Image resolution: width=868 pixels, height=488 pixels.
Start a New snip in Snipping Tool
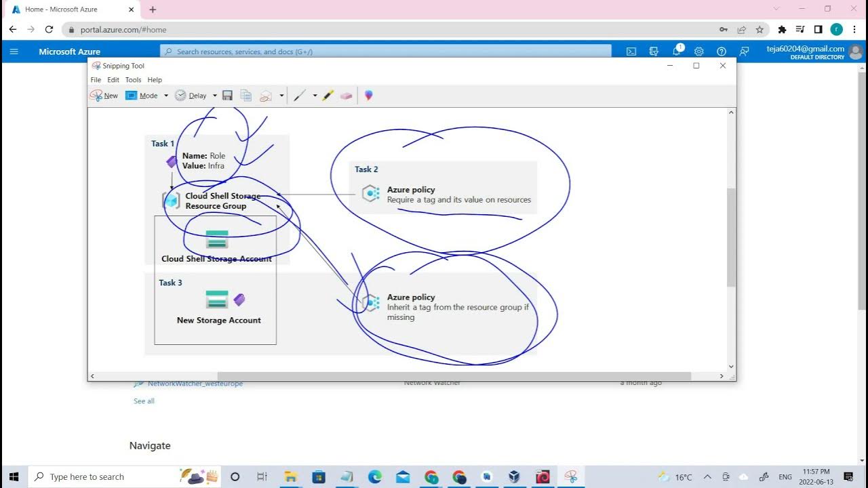pos(104,96)
